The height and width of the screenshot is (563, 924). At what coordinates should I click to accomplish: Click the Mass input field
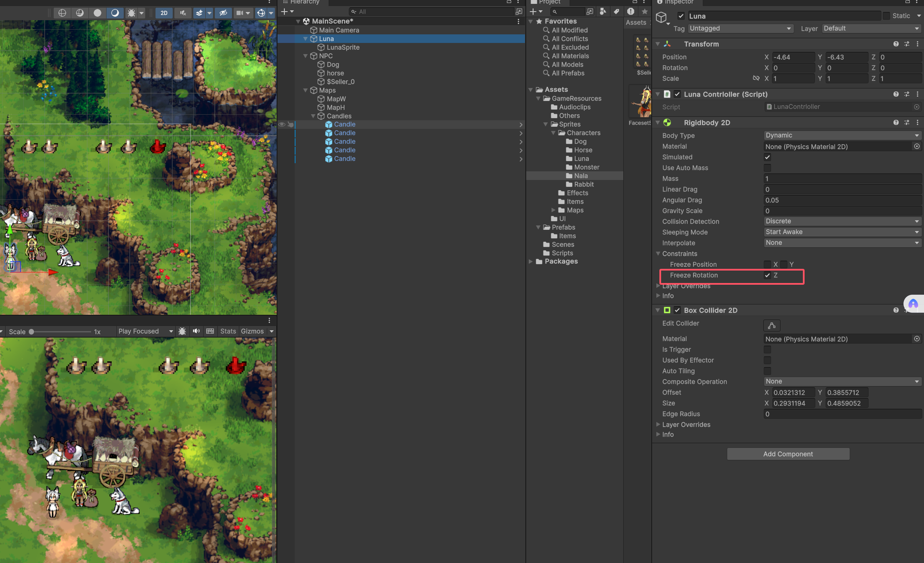[x=842, y=179]
